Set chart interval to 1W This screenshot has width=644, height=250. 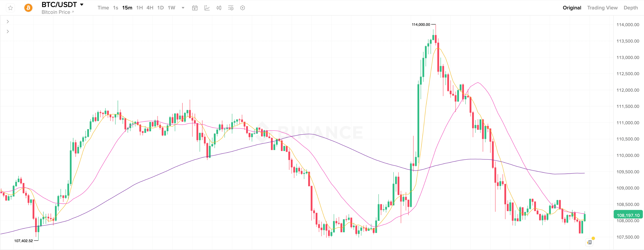(x=171, y=8)
